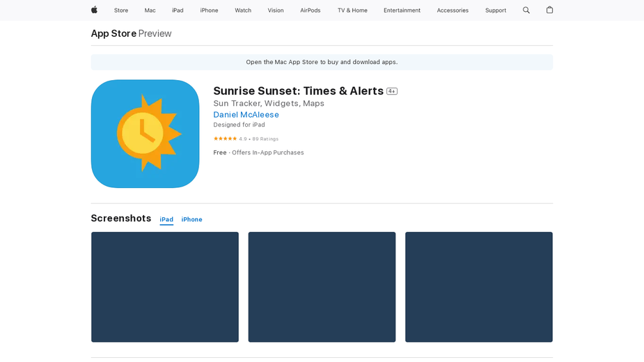The width and height of the screenshot is (644, 362).
Task: Click the Apple logo icon
Action: point(94,10)
